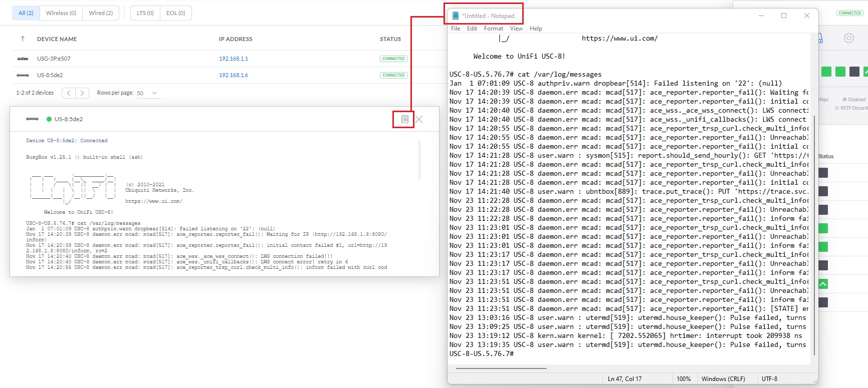Screen dimensions: 868x388
Task: Click the Welcome to UniFi USC-8! line in Notepad
Action: coord(519,56)
